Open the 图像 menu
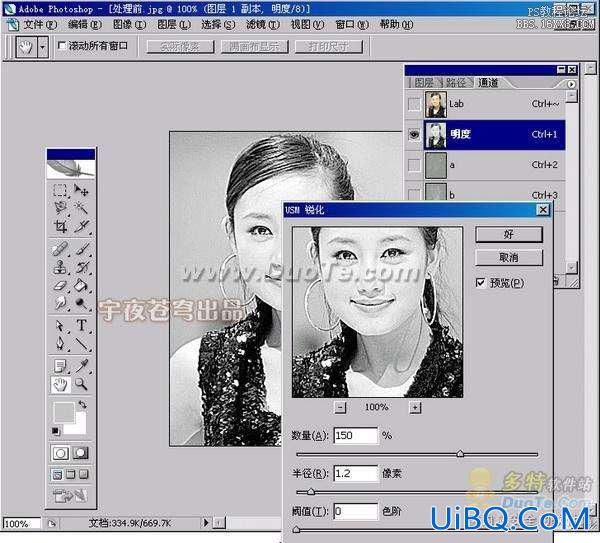600x543 pixels. tap(129, 25)
